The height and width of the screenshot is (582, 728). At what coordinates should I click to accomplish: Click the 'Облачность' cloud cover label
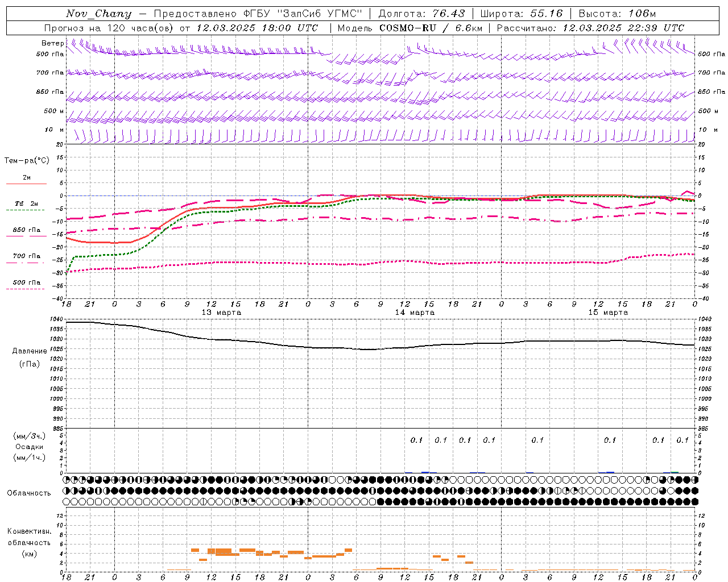tap(29, 493)
